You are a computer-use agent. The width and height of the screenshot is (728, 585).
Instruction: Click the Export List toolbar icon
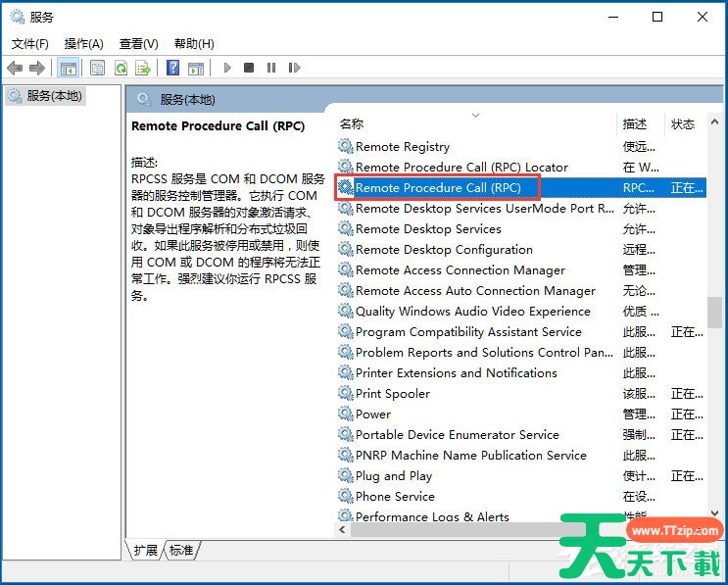[143, 68]
